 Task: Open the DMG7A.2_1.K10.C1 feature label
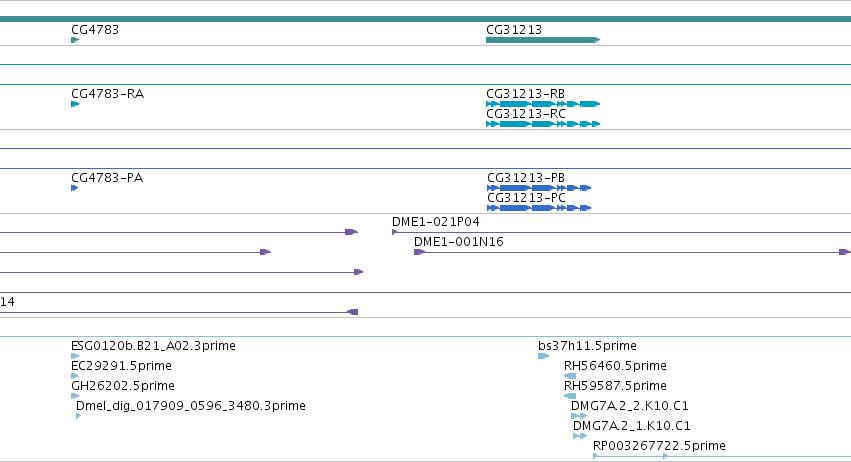(x=632, y=426)
